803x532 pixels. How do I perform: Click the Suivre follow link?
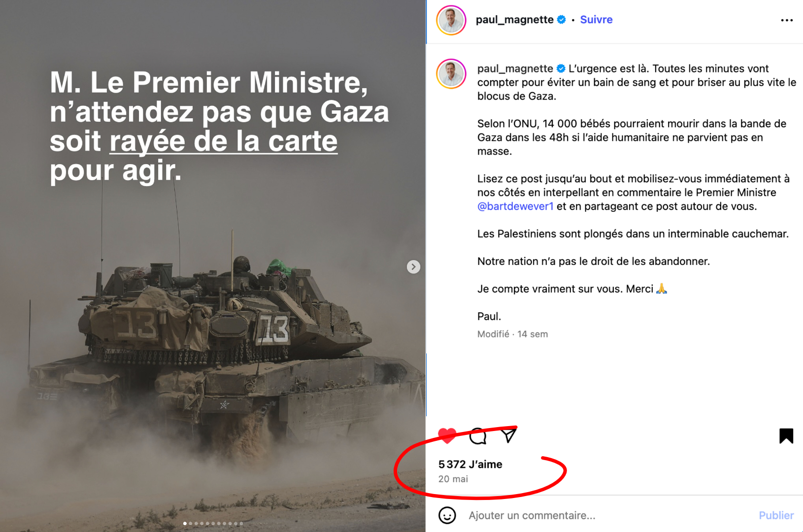pos(596,20)
